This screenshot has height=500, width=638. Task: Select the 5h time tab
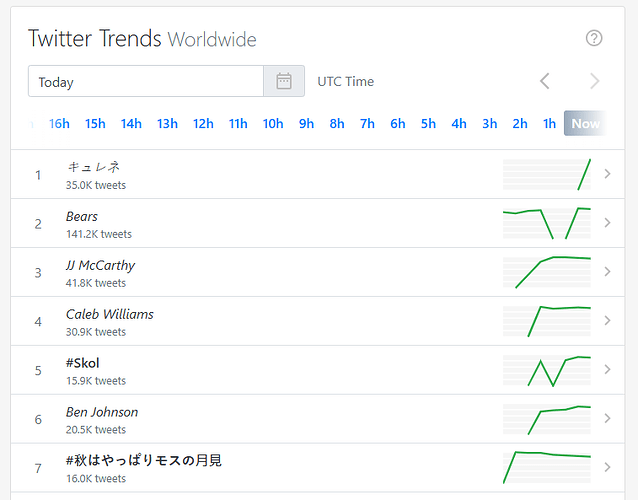click(x=428, y=123)
